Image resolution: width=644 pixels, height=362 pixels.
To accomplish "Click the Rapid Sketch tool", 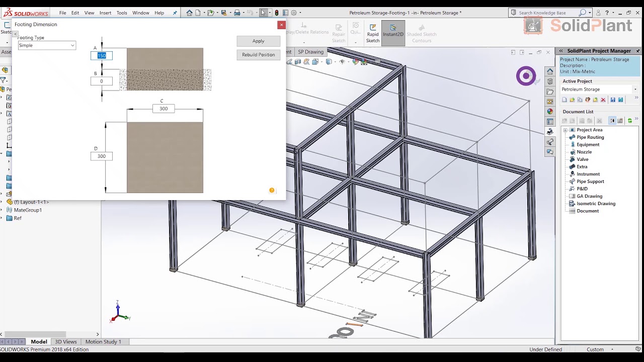I will click(373, 34).
